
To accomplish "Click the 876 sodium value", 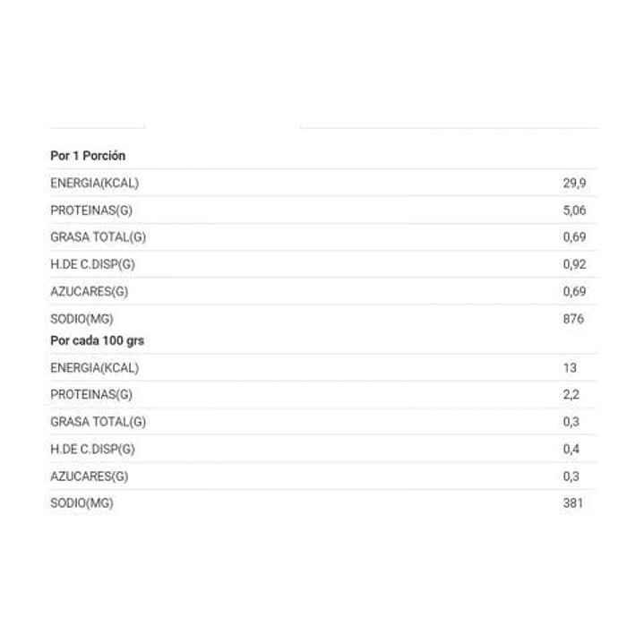I will 573,319.
